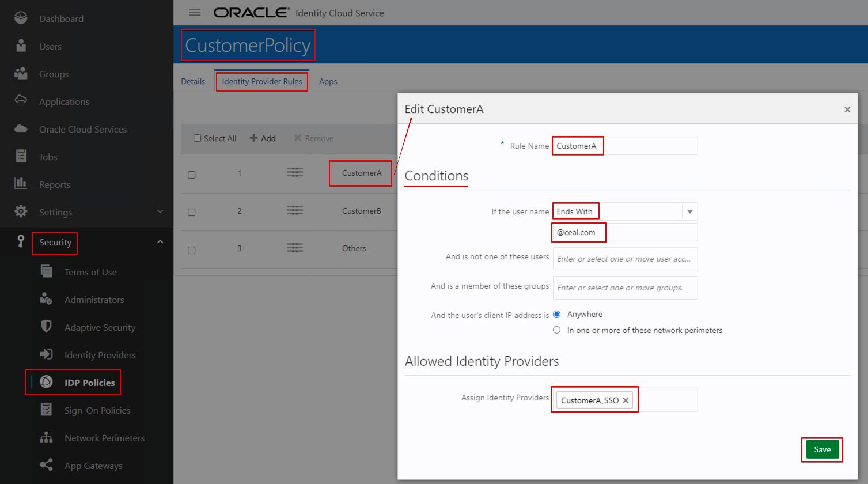Check the CustomerB rule checkbox
This screenshot has width=868, height=484.
point(192,212)
